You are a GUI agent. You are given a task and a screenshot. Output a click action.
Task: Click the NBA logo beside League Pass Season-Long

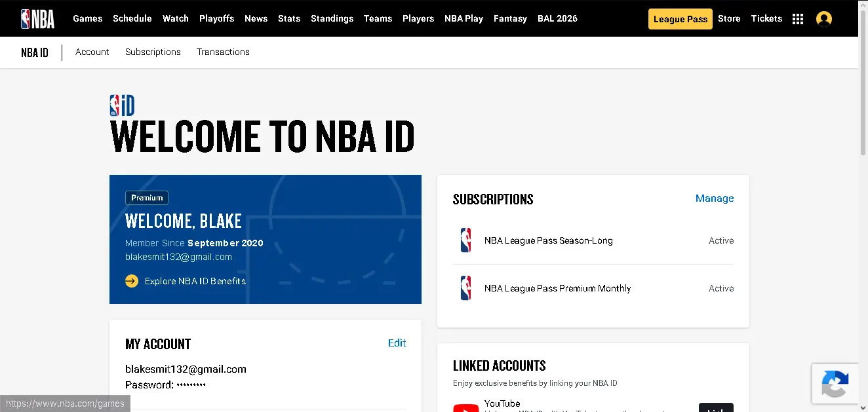pyautogui.click(x=465, y=240)
